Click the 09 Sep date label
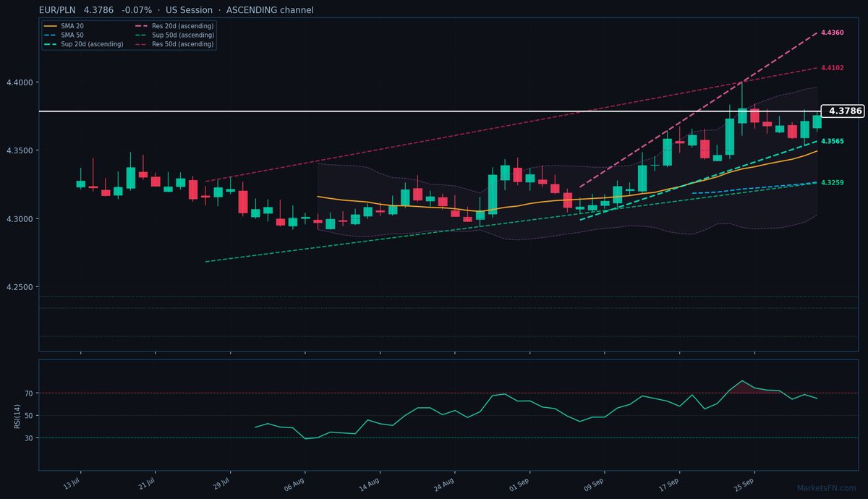The width and height of the screenshot is (868, 499). [595, 485]
